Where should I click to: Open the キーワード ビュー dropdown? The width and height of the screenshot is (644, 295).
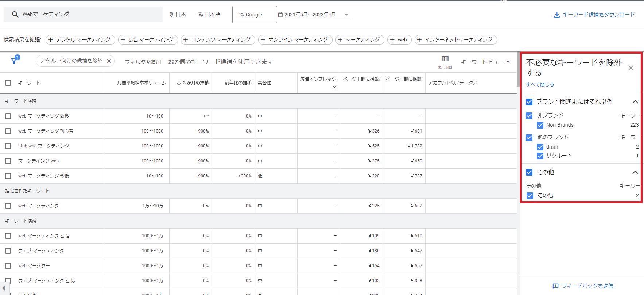(485, 62)
